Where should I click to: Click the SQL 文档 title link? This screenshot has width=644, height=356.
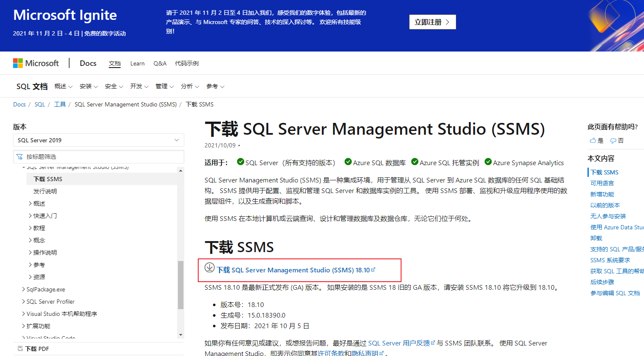tap(32, 87)
